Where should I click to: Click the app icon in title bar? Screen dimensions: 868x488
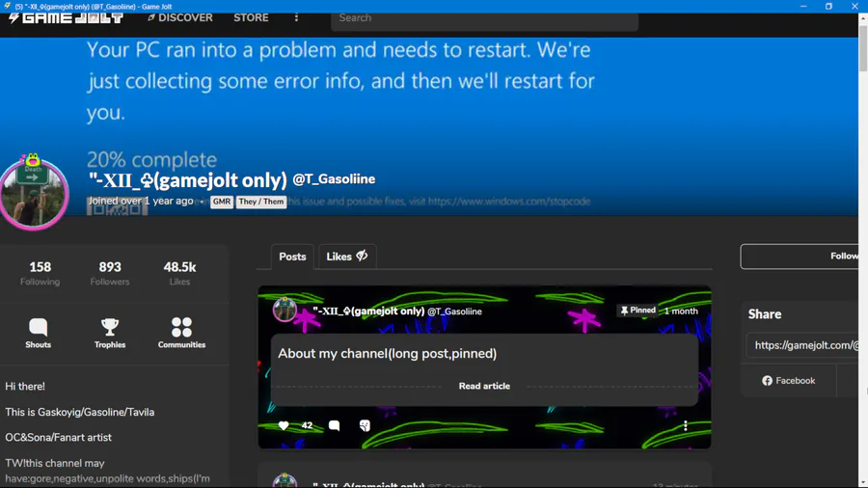click(7, 6)
